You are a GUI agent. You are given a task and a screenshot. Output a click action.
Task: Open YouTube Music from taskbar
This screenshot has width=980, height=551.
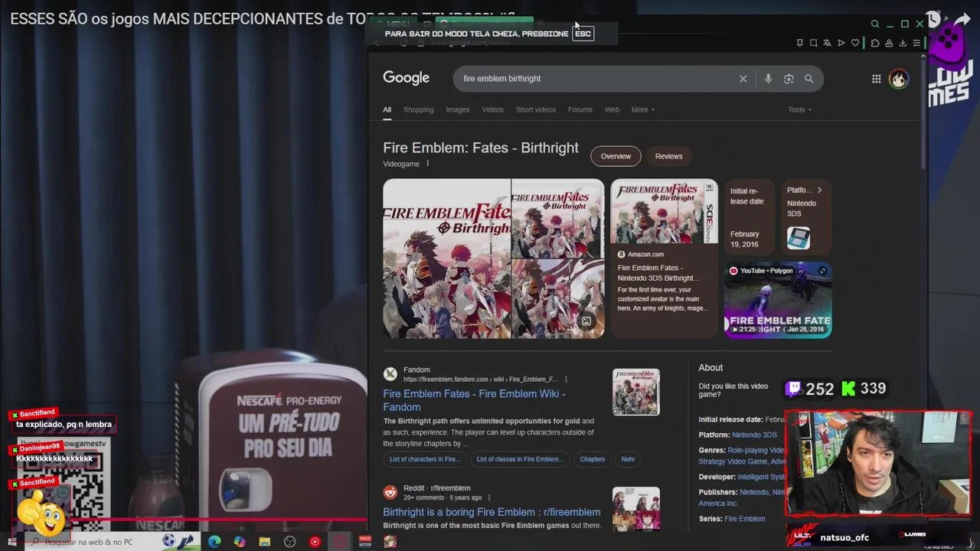[x=315, y=542]
